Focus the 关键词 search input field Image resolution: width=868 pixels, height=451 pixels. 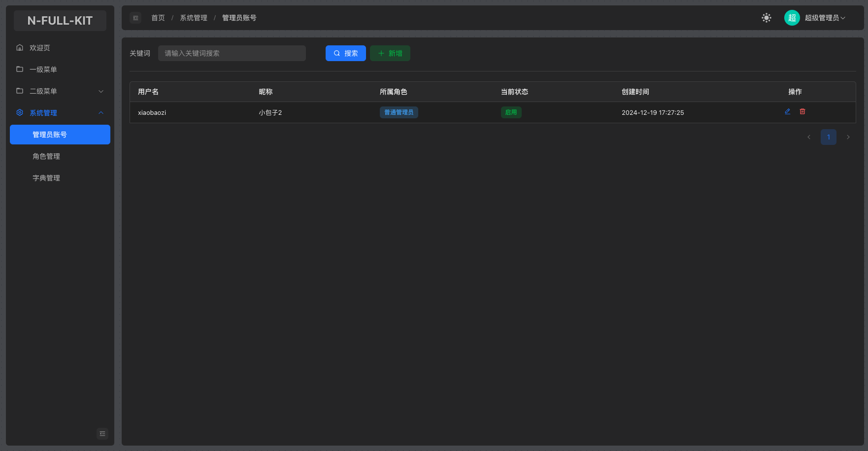point(232,53)
